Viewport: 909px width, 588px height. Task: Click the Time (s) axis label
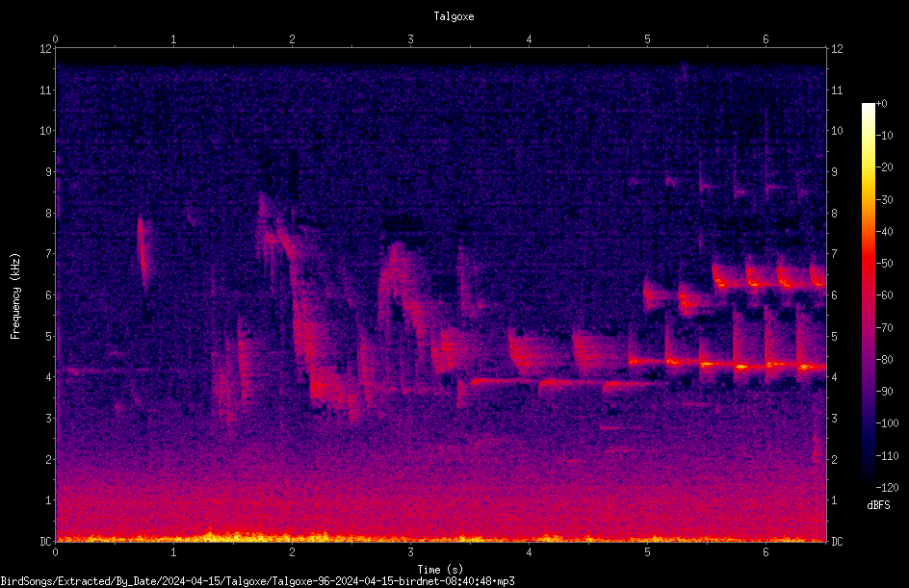pos(440,570)
